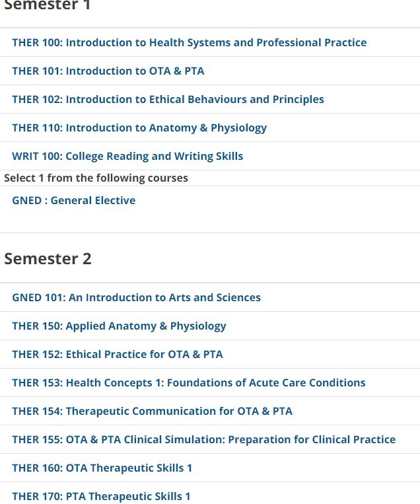Open THER 101 Introduction to OTA & PTA
Screen dimensions: 420x504
(108, 71)
